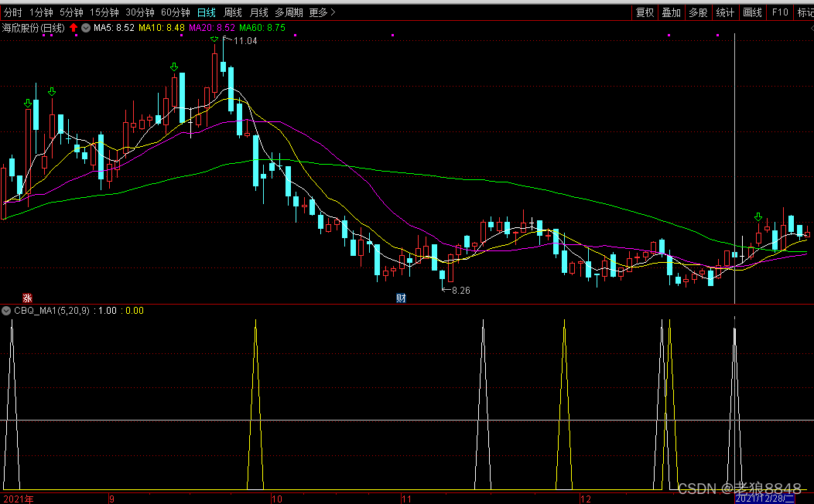The width and height of the screenshot is (814, 504).
Task: Select the 15分钟 period tab
Action: pos(104,12)
